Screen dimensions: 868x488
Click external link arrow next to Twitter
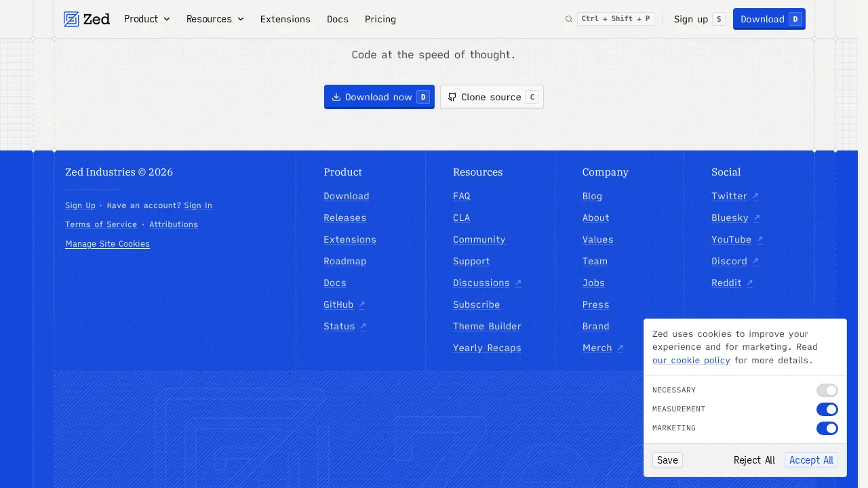click(755, 197)
